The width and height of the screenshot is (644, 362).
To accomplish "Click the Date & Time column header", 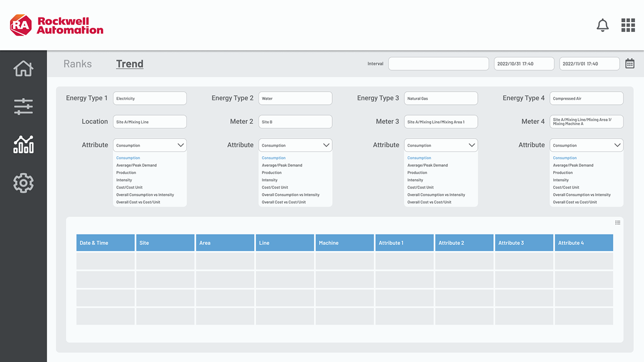I will [105, 242].
